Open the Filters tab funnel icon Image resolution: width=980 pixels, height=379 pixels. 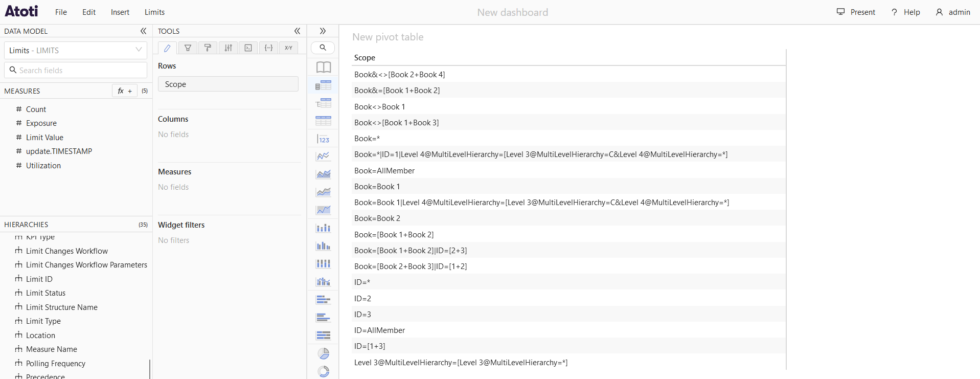pyautogui.click(x=188, y=48)
